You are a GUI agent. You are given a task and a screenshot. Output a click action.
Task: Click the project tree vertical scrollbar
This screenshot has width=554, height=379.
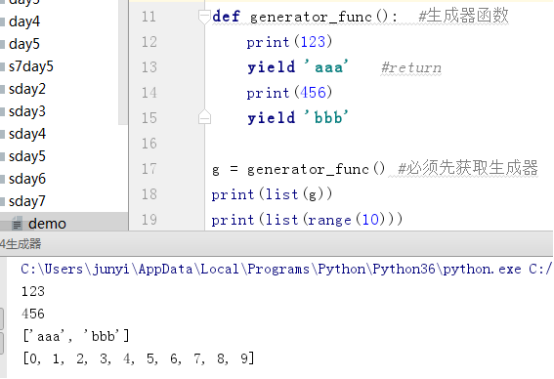[123, 62]
